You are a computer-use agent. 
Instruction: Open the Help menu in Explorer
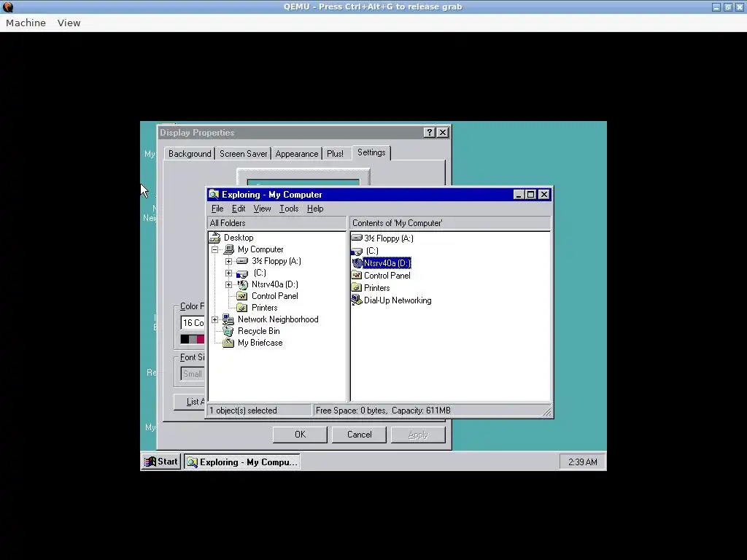tap(315, 209)
